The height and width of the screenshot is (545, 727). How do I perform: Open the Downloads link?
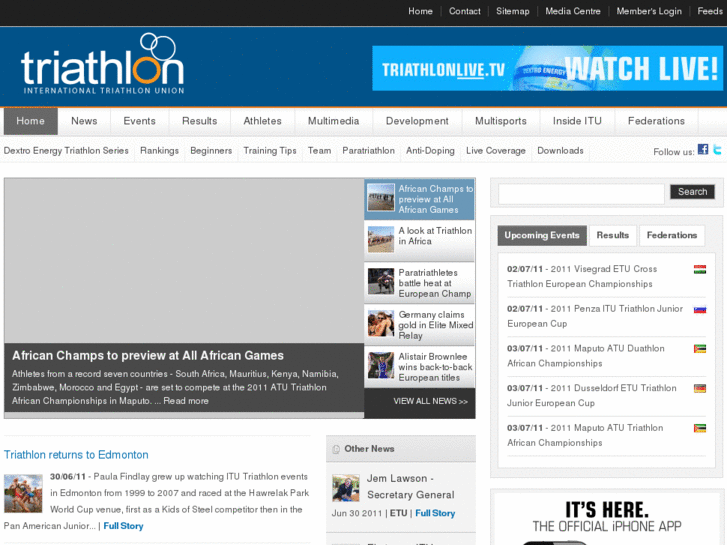pyautogui.click(x=560, y=151)
